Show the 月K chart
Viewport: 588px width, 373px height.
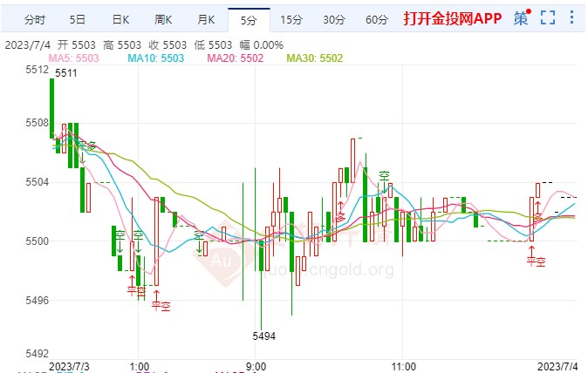pos(206,19)
